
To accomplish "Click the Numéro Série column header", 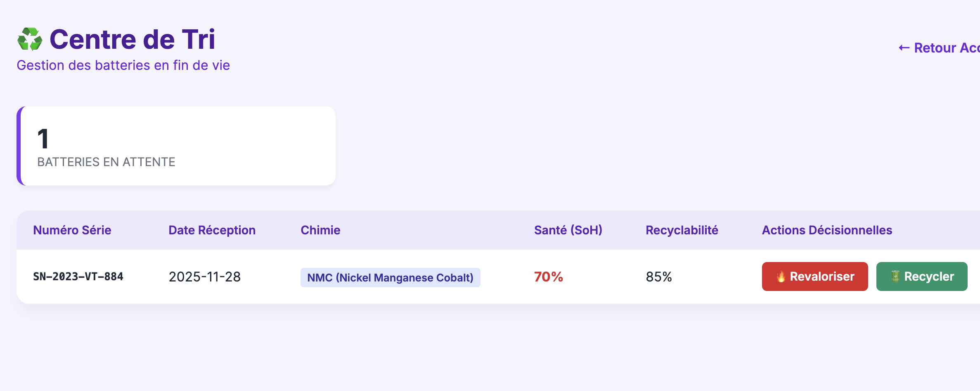I will tap(72, 230).
